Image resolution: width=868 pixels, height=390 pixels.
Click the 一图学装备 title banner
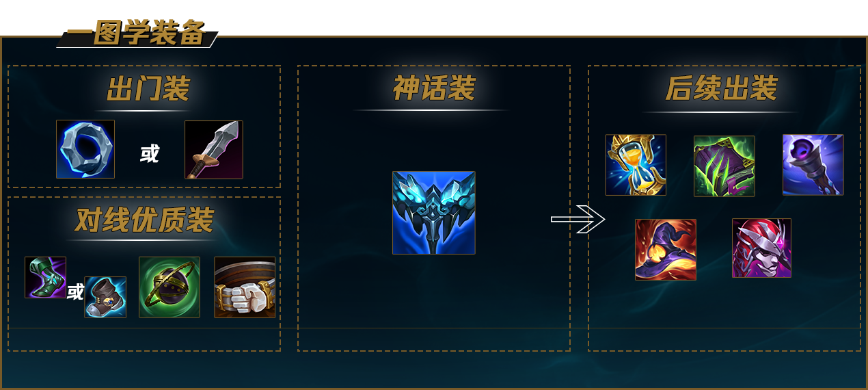137,34
